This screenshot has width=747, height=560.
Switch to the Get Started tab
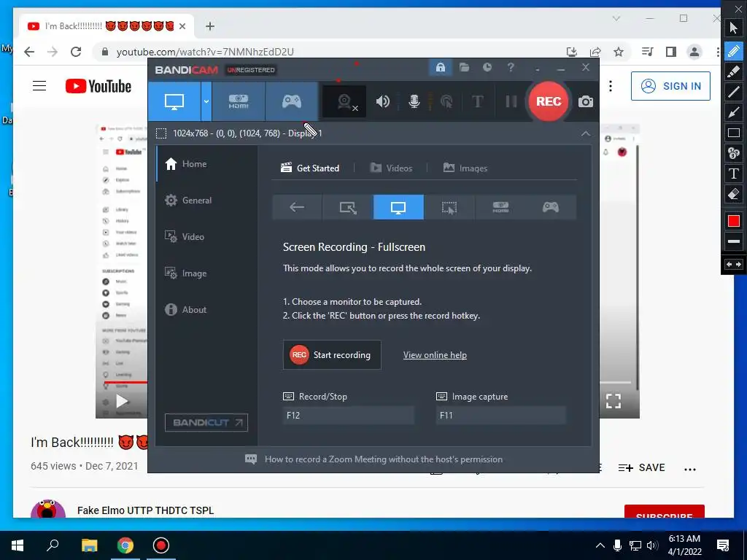click(310, 168)
